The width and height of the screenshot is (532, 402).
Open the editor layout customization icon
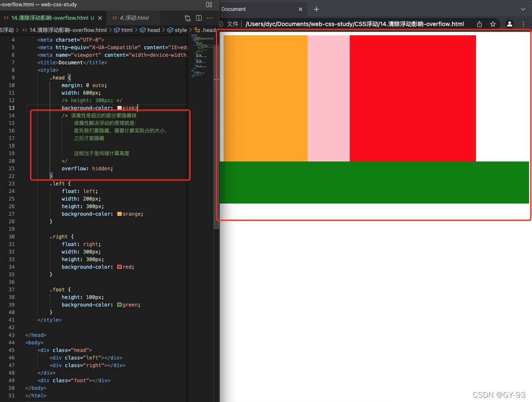pos(209,5)
